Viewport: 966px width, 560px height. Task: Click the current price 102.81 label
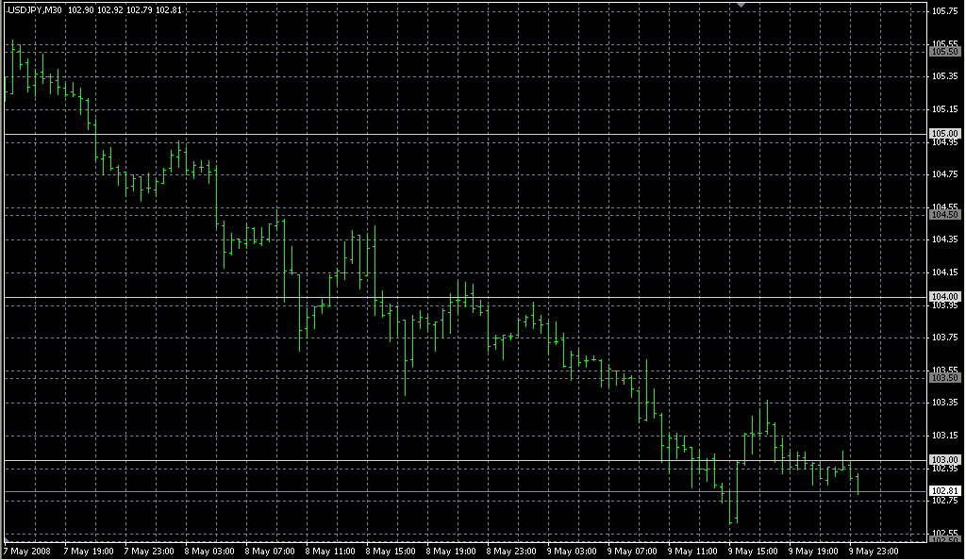click(x=944, y=491)
